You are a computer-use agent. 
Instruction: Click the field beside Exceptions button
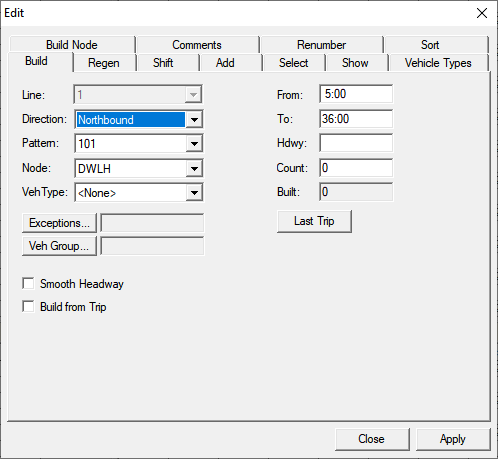[152, 223]
